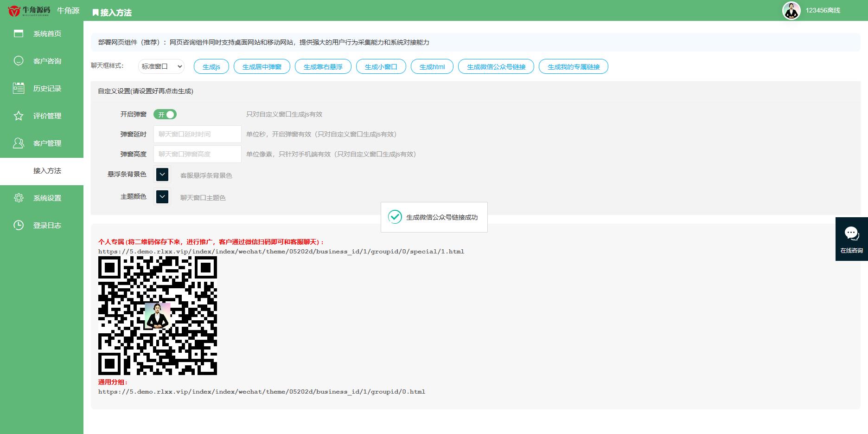Click the 自定义设置 section heading
868x434 pixels.
(146, 91)
